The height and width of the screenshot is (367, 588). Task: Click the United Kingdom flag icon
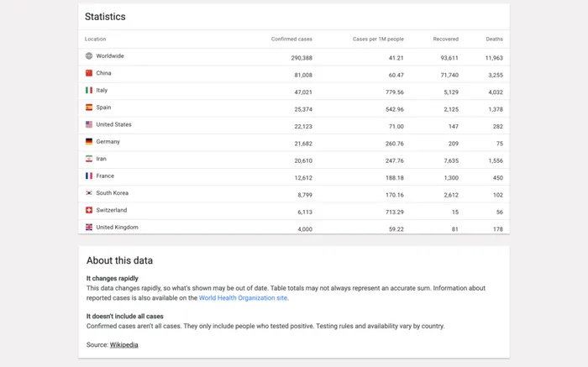89,228
